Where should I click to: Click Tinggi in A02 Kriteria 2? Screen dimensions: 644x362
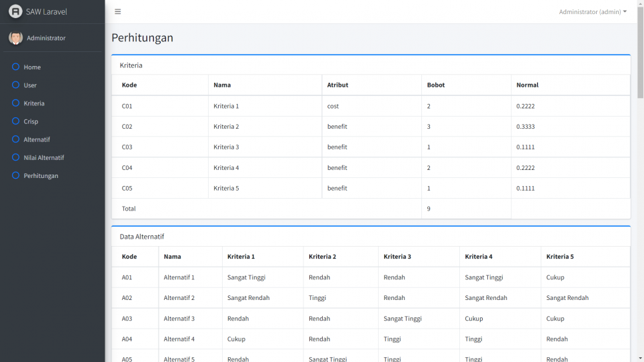pyautogui.click(x=317, y=298)
